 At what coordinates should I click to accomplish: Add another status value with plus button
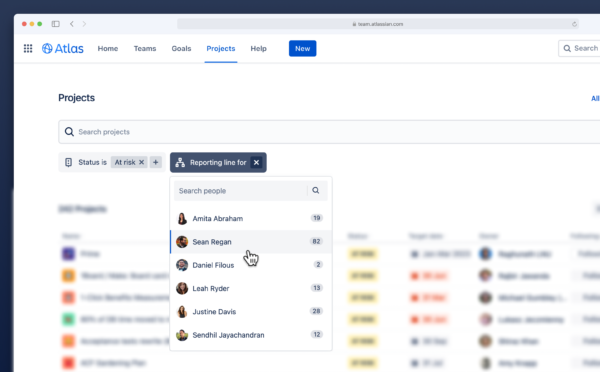[155, 162]
